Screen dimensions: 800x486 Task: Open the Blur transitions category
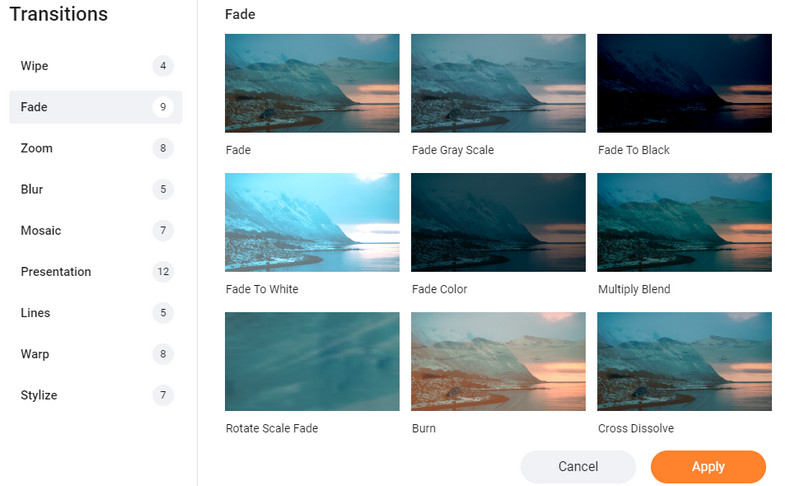[95, 189]
